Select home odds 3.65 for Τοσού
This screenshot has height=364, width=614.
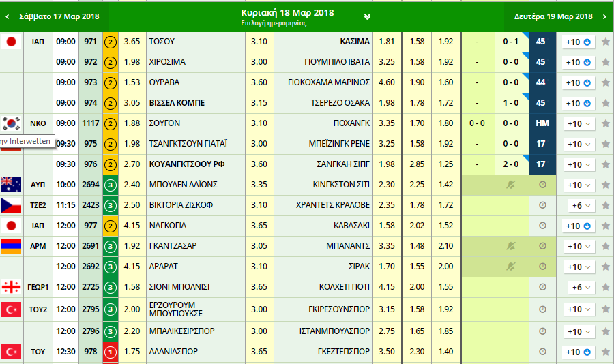coord(132,42)
